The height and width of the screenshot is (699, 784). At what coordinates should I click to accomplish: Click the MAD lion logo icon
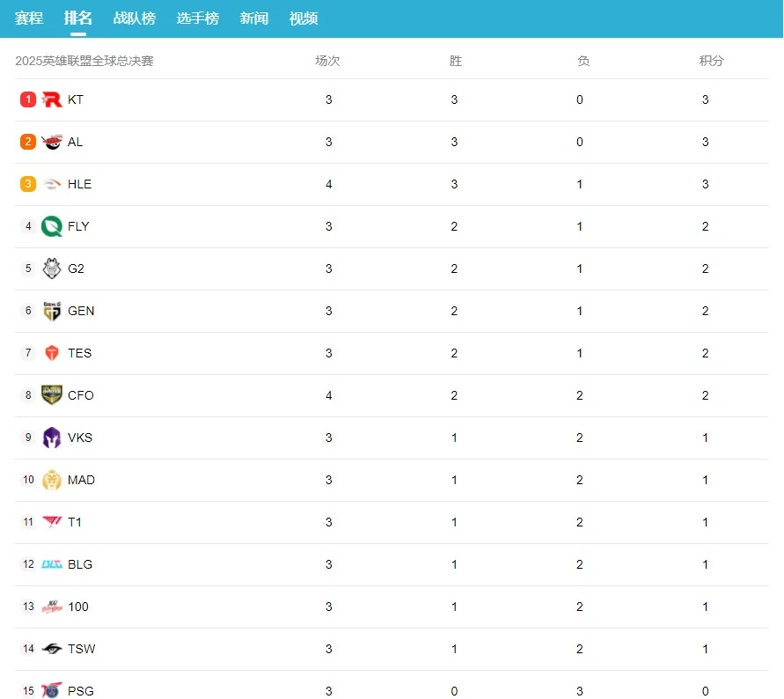coord(52,480)
